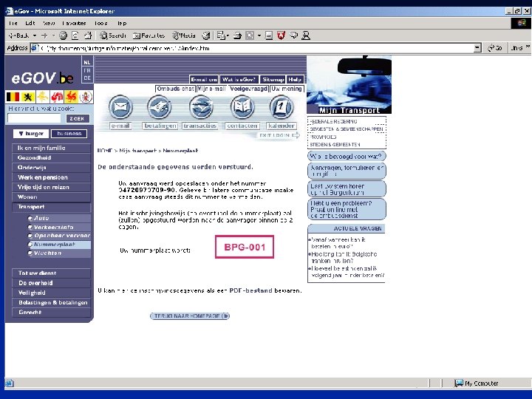Open Nummerplaat under Transport
The width and height of the screenshot is (532, 399).
point(59,245)
